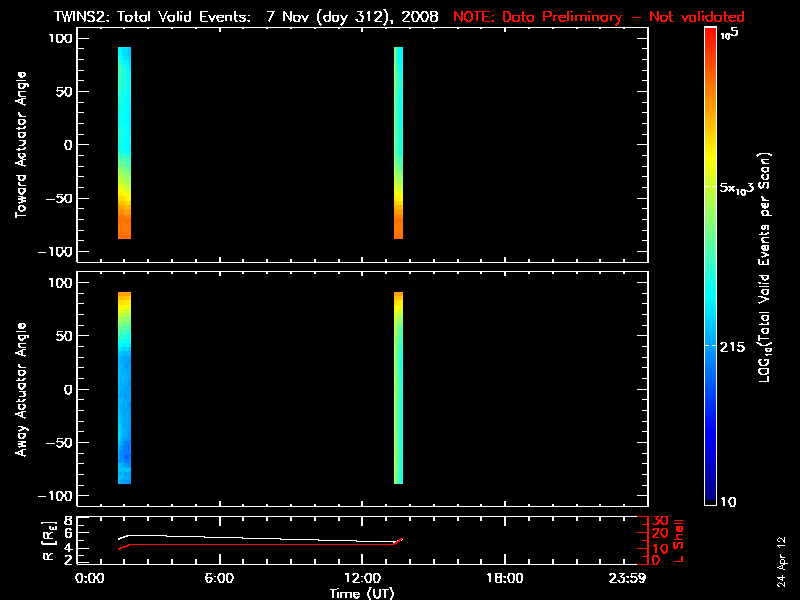Click the first data strip in Away panel
Screen dimensions: 800x600
[125, 388]
